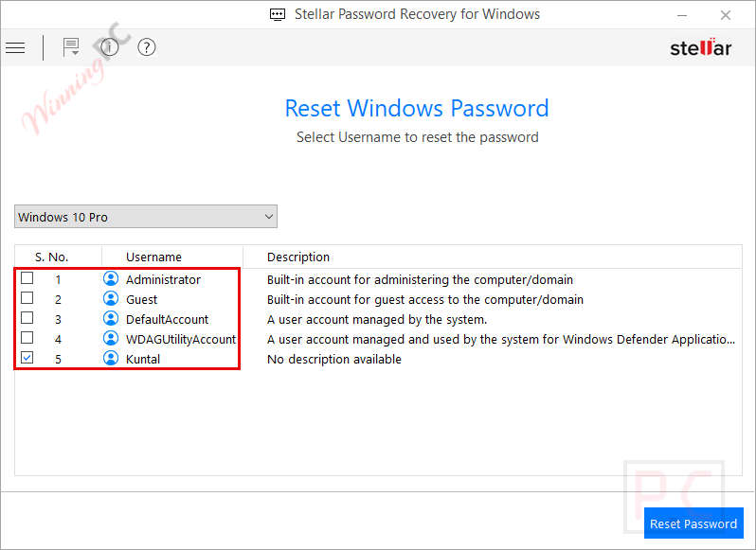This screenshot has height=550, width=756.
Task: Click 'No description available' text
Action: pos(334,360)
